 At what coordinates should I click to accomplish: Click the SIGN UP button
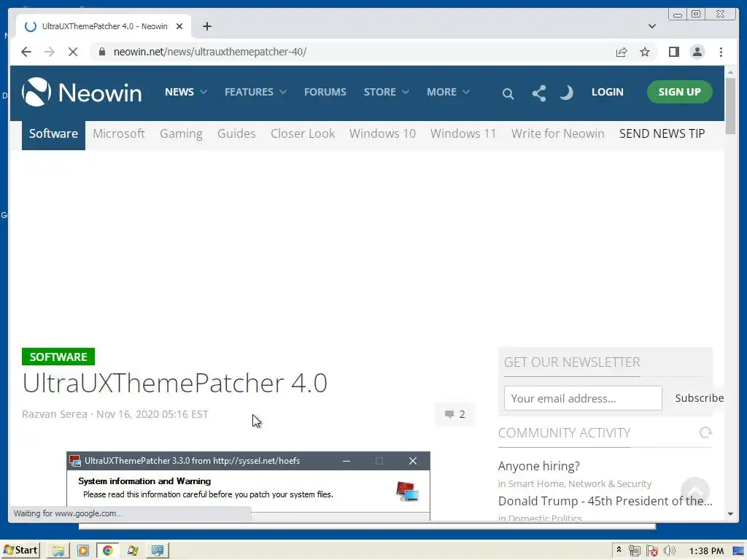click(x=679, y=92)
